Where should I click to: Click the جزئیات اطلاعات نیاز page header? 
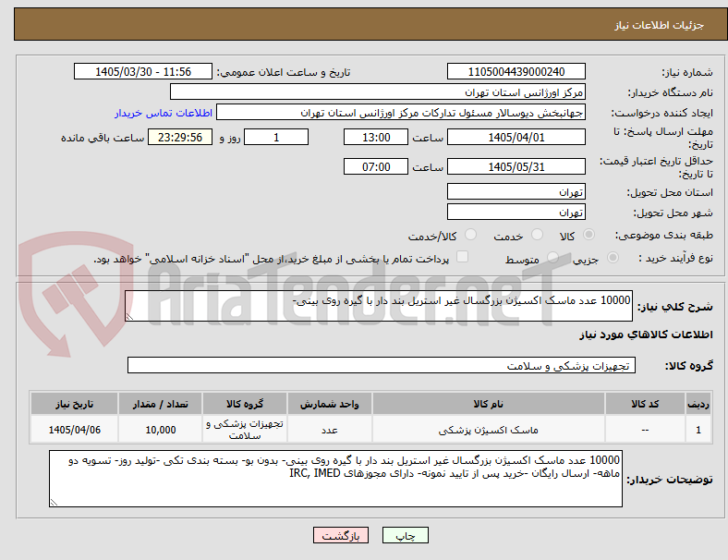660,25
